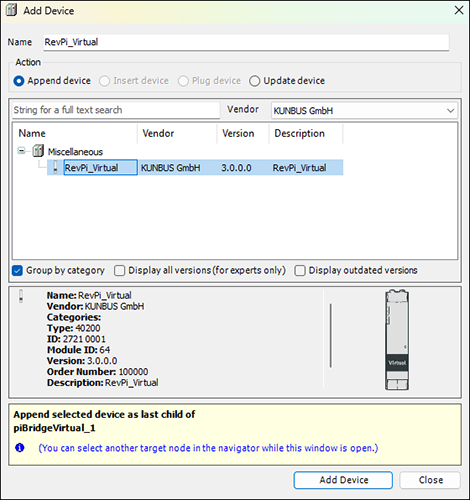470x500 pixels.
Task: Click the Name column header
Action: tap(75, 133)
